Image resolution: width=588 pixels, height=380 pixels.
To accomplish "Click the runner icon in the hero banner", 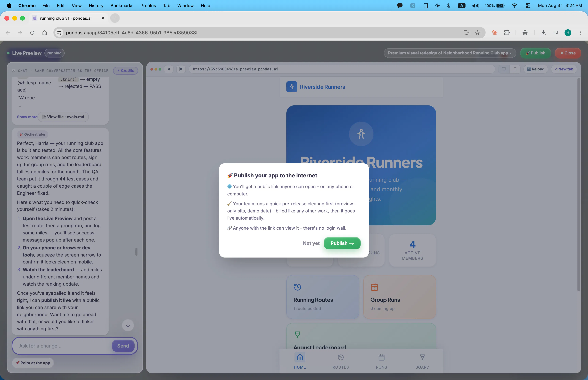I will coord(361,134).
